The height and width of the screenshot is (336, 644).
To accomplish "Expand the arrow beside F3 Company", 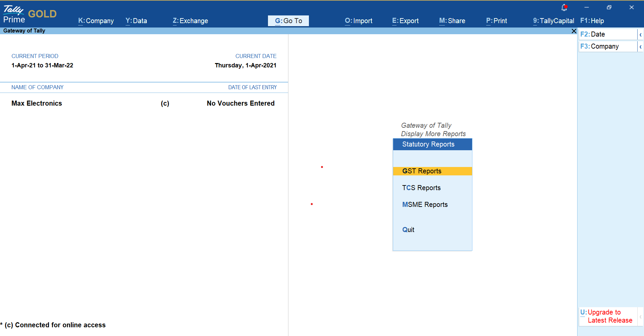I will [640, 47].
